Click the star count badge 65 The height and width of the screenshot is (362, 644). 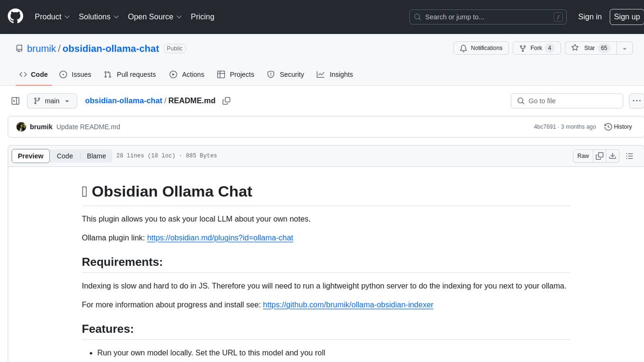tap(604, 48)
